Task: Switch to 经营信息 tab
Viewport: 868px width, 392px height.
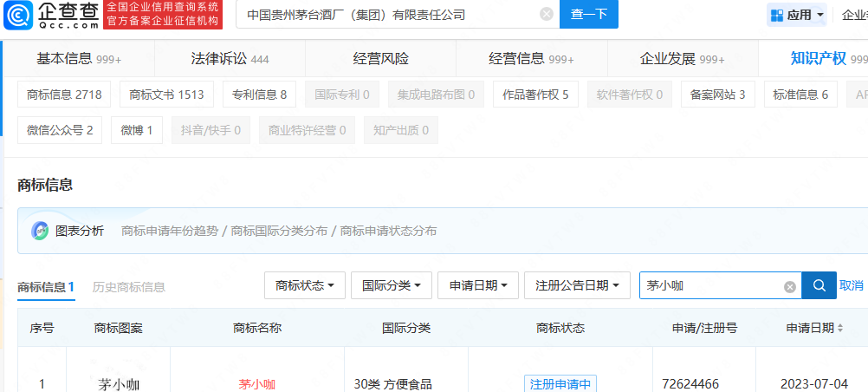Action: (531, 59)
